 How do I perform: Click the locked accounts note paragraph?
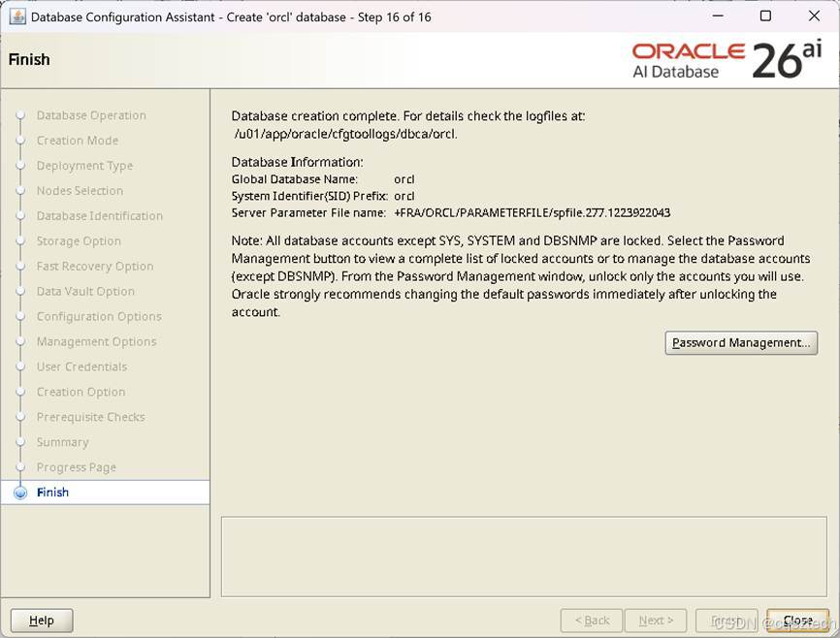point(521,276)
